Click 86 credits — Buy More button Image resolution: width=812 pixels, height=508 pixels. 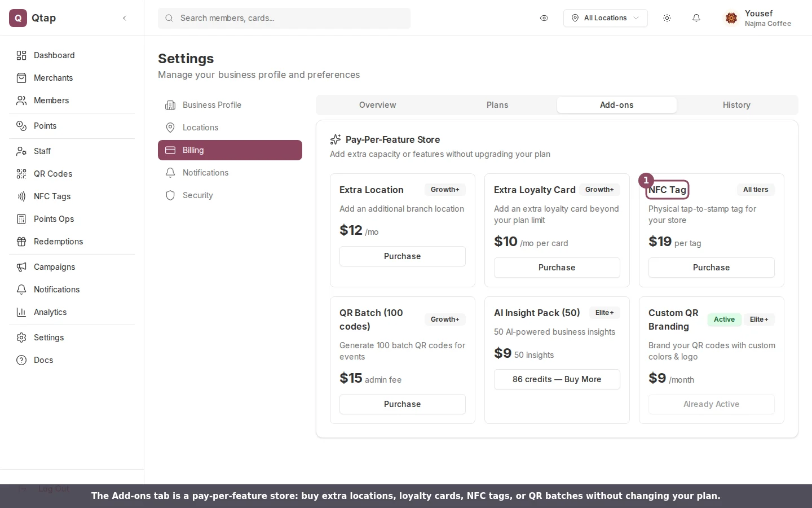(557, 379)
